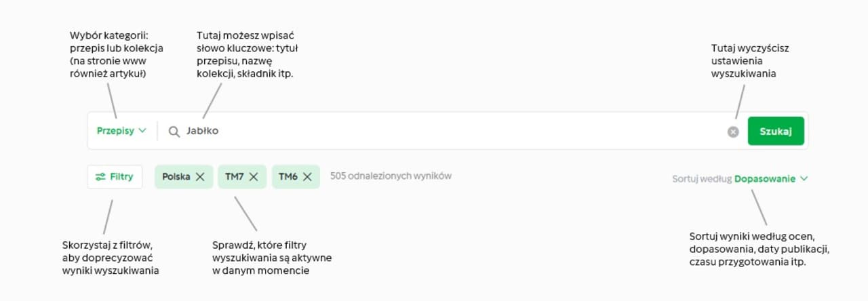Click the magnifying glass search icon

coord(174,132)
